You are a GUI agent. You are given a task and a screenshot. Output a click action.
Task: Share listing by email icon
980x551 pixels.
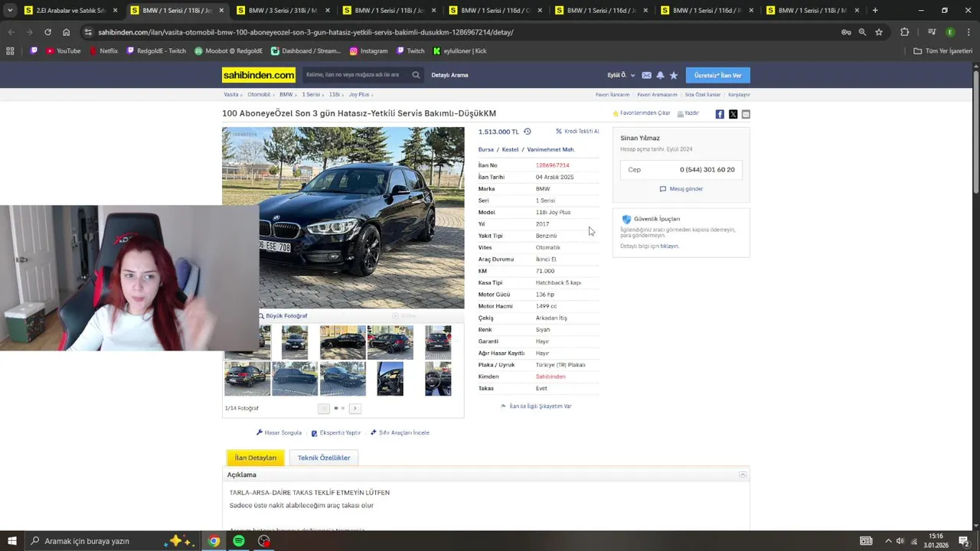[x=746, y=114]
